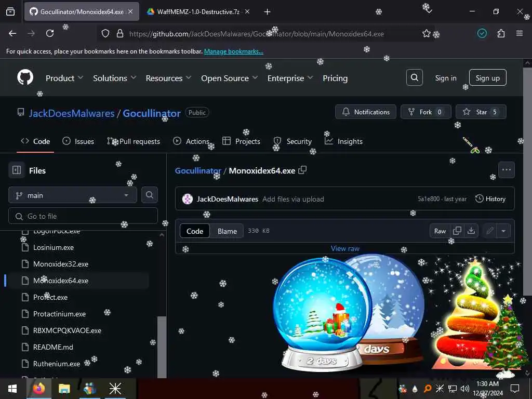Switch to the Code view toggle
Screen dimensions: 532x399
[195, 231]
